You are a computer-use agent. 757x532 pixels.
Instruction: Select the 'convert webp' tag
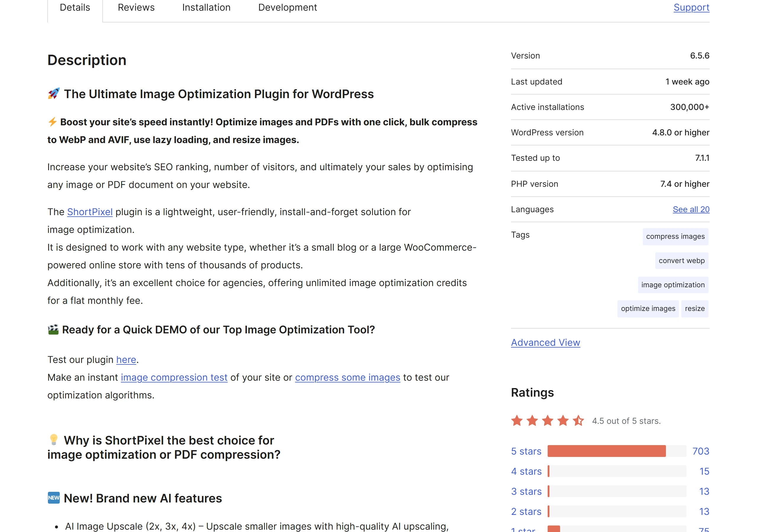[x=682, y=261]
